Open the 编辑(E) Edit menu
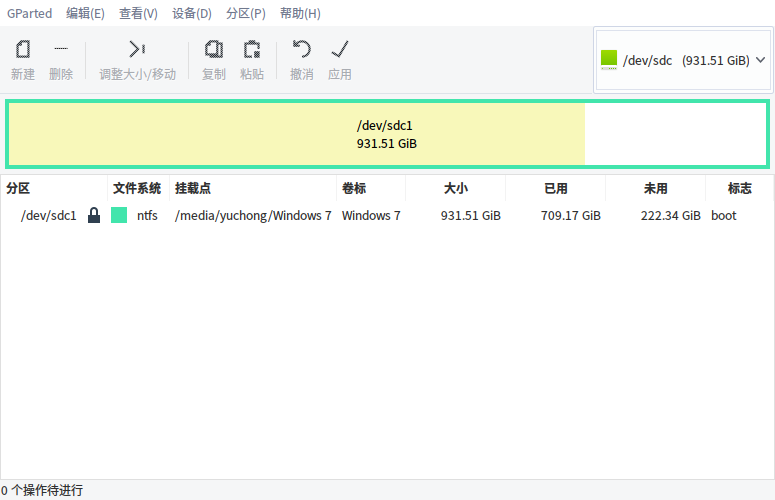This screenshot has width=775, height=500. coord(86,13)
